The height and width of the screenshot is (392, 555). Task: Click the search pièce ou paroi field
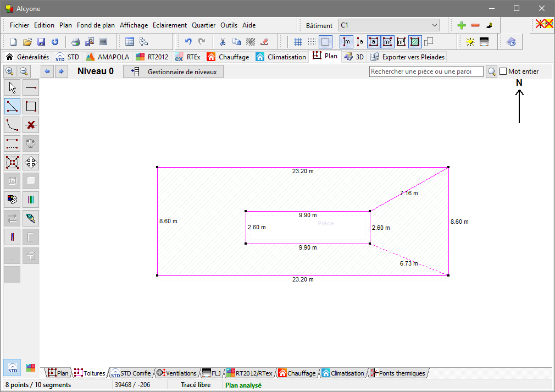tap(426, 71)
